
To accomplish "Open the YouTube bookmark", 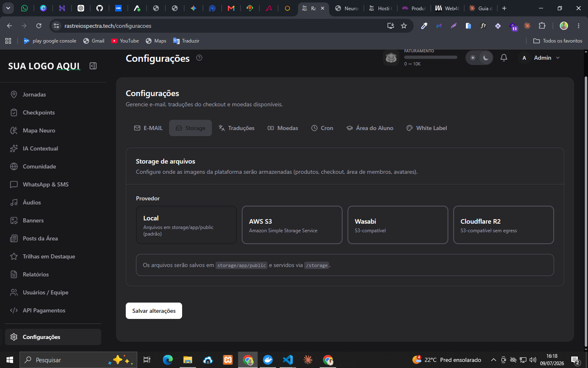I will [125, 41].
